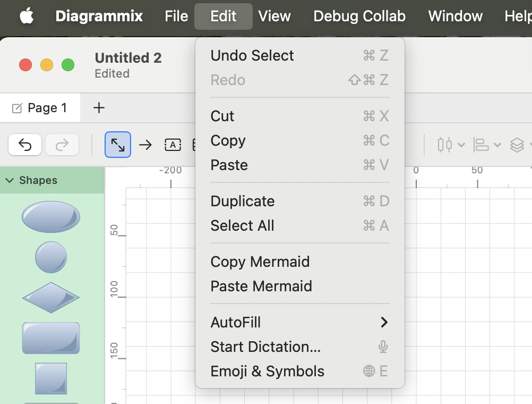Collapse the Shapes panel section
The width and height of the screenshot is (532, 404).
tap(10, 180)
